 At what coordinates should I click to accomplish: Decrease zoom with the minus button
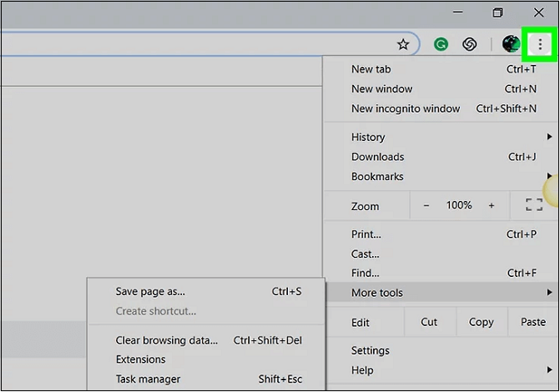coord(426,205)
